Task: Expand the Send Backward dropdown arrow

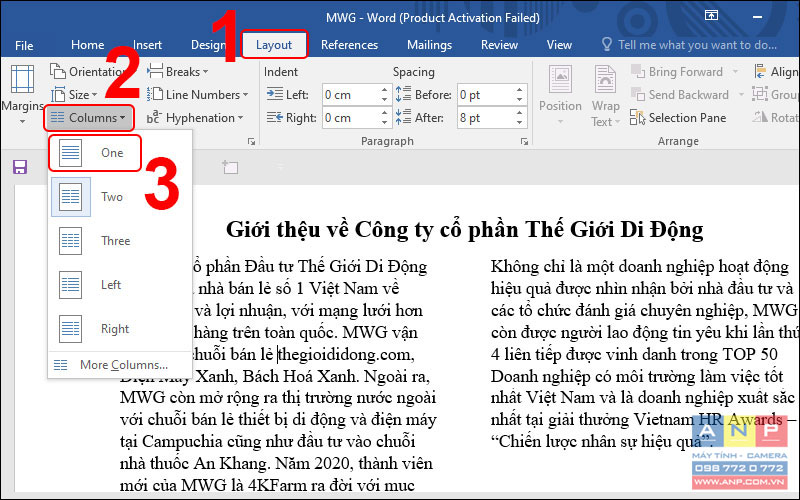Action: pos(741,95)
